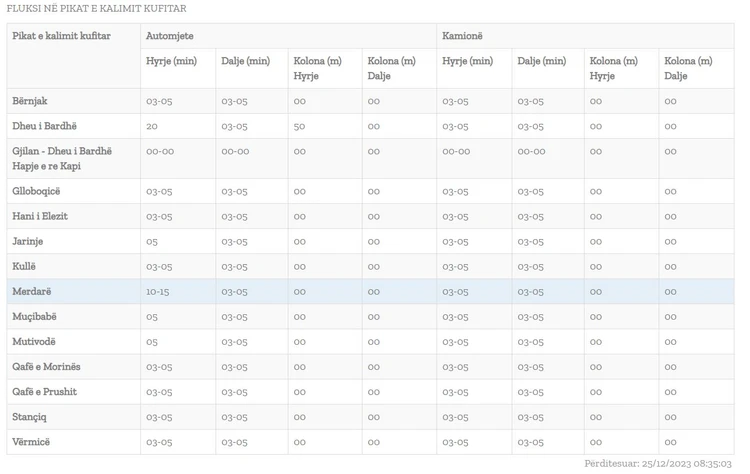This screenshot has height=474, width=750.
Task: Click the "Gjilan - Dheu i Bardhë" row label
Action: click(x=62, y=151)
